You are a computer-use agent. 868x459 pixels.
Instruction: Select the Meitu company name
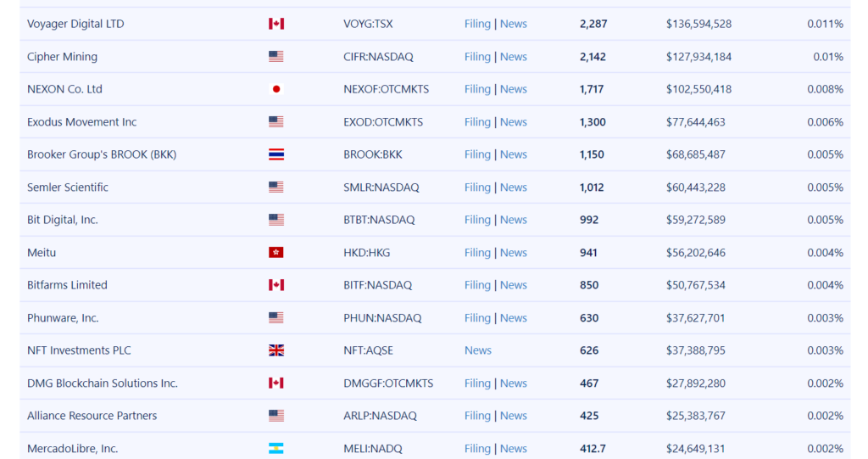[x=42, y=253]
